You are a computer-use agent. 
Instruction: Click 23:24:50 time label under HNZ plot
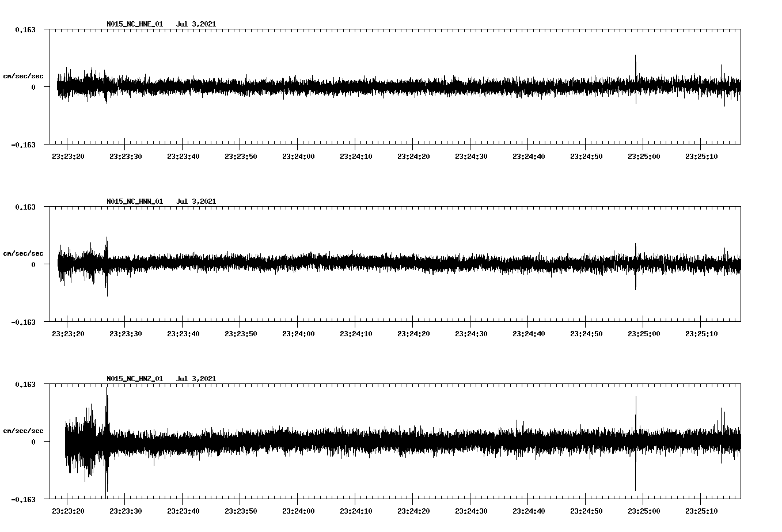point(586,511)
